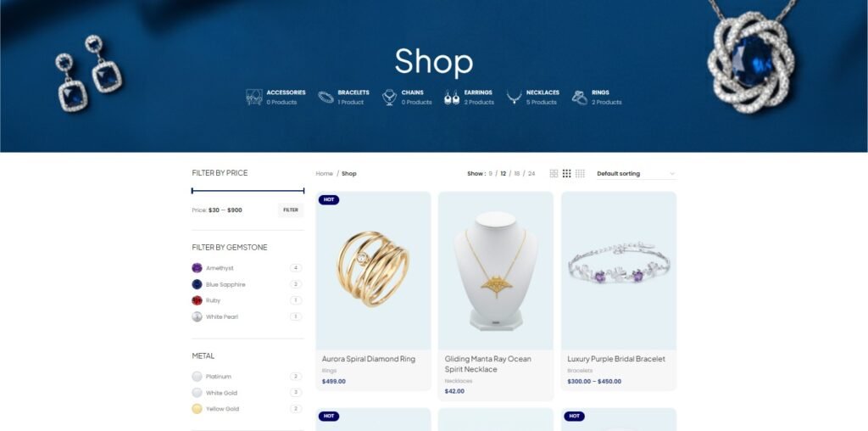Open the Accessories category icon

[254, 97]
